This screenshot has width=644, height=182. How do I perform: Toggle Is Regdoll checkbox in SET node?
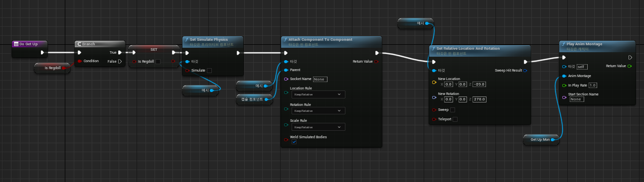point(158,62)
